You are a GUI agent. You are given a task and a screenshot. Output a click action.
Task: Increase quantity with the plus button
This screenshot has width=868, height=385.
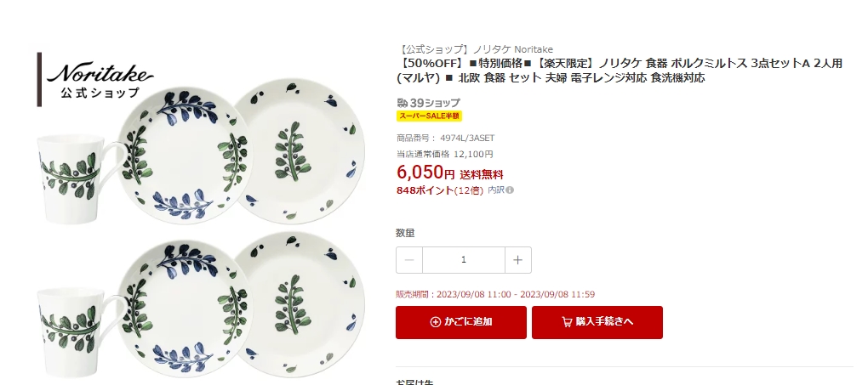tap(517, 260)
